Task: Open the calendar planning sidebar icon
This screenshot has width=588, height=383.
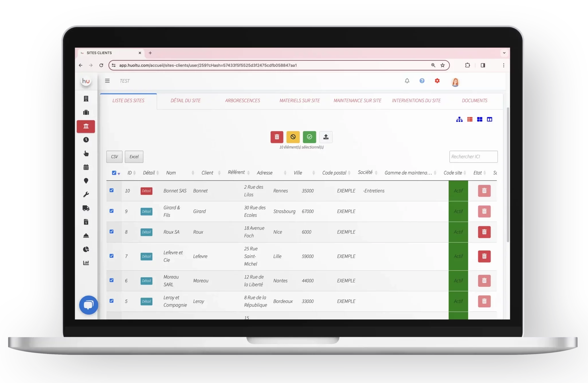Action: click(86, 167)
